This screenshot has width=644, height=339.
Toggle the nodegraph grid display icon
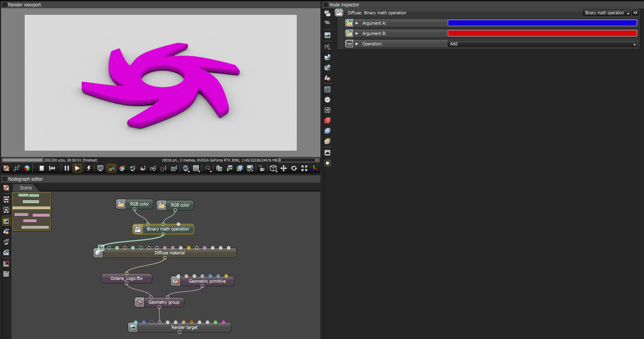click(6, 274)
